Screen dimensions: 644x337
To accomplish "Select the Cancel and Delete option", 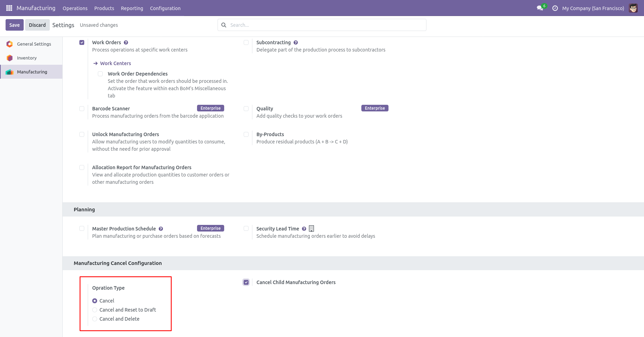I will pyautogui.click(x=95, y=319).
